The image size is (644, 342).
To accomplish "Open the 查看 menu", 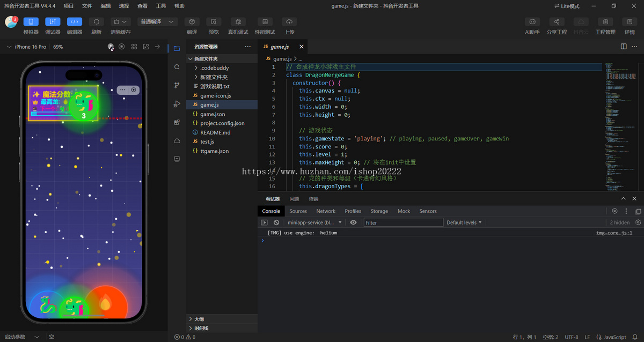I will 142,6.
